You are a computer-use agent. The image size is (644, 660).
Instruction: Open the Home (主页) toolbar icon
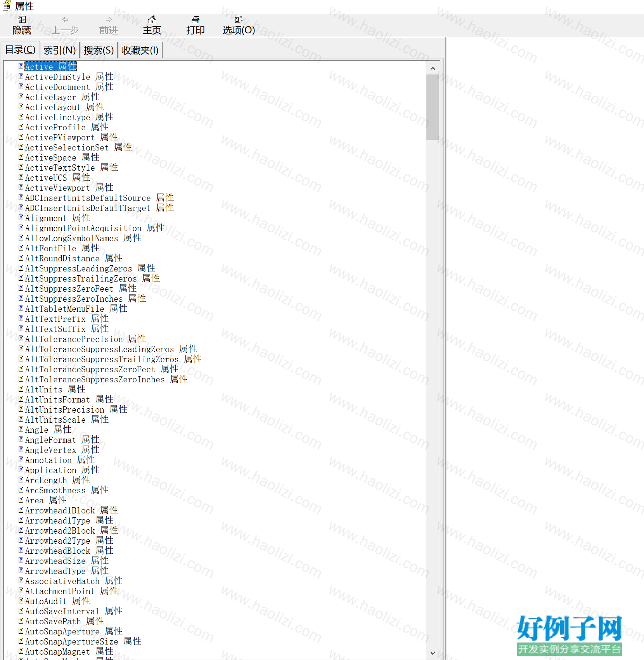(x=152, y=19)
